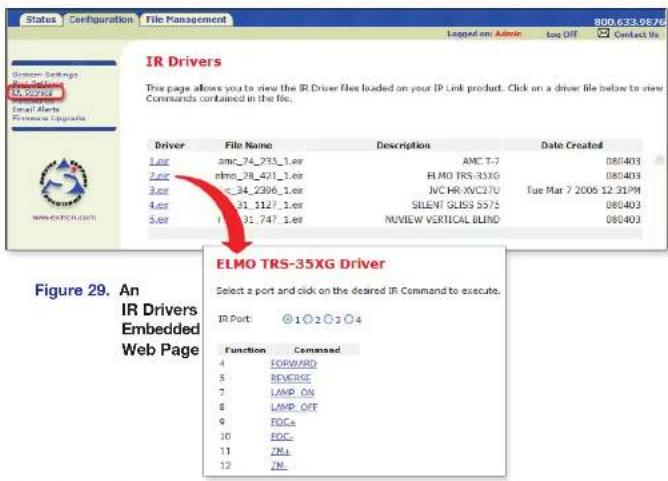
Task: Switch to the Status tab
Action: point(41,20)
